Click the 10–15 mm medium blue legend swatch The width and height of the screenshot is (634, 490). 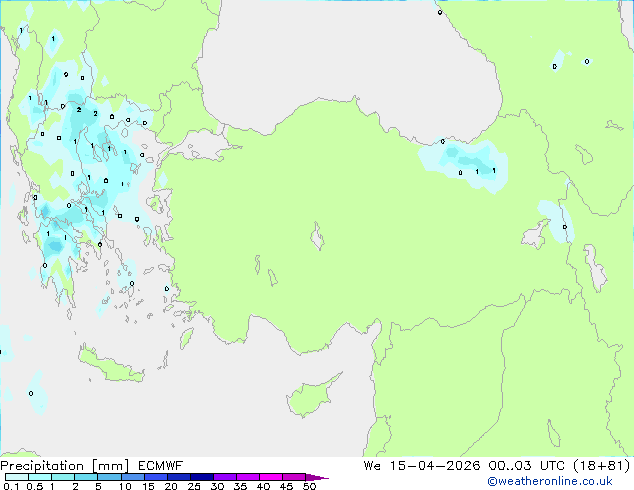point(132,477)
